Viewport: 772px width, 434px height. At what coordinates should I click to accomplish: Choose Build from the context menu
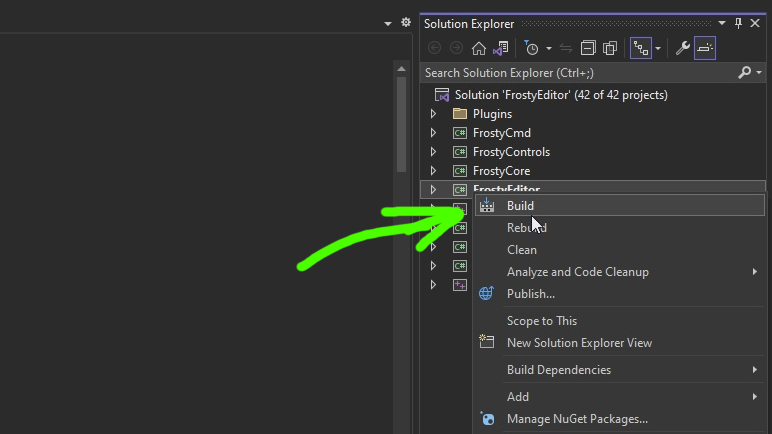tap(620, 205)
